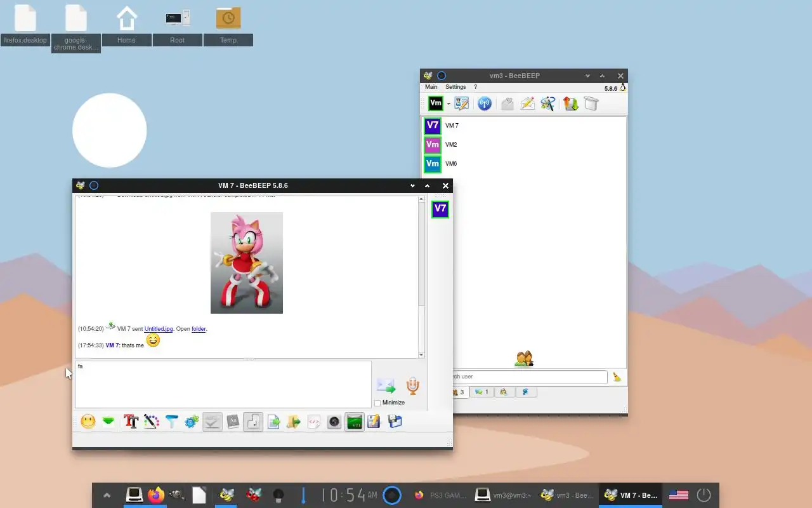812x508 pixels.
Task: Switch to the third groups tab in vm3
Action: [504, 392]
